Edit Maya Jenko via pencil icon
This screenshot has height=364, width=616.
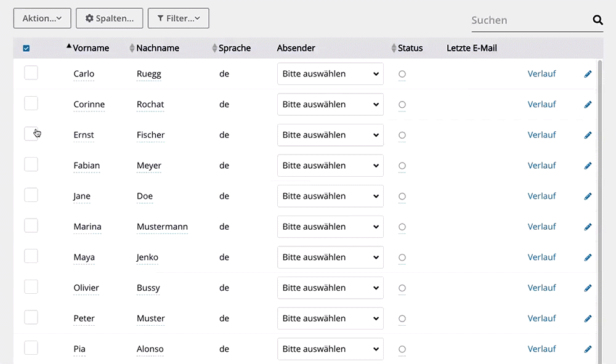(x=588, y=257)
